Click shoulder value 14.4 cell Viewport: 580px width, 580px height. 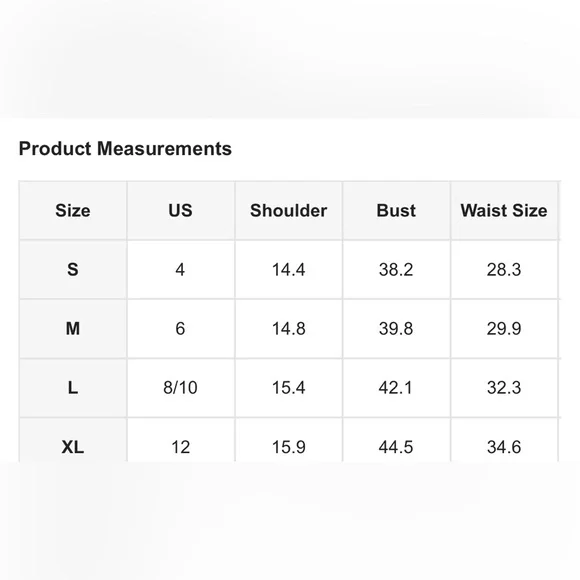click(x=289, y=269)
